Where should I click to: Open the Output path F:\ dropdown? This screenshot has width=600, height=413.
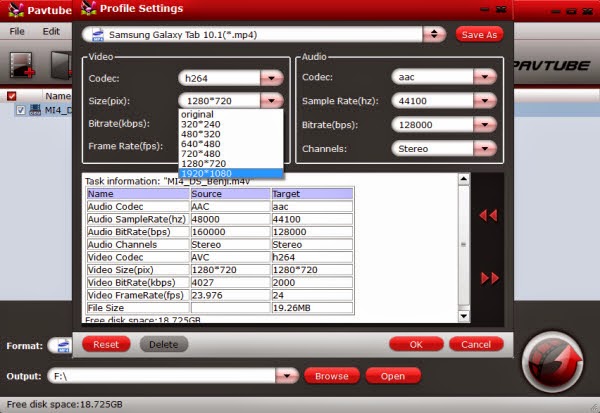(287, 376)
